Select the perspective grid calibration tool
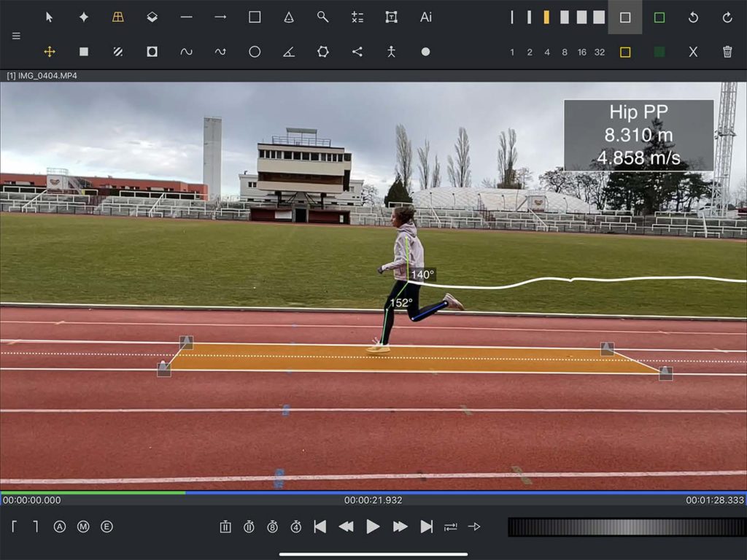 pyautogui.click(x=117, y=16)
